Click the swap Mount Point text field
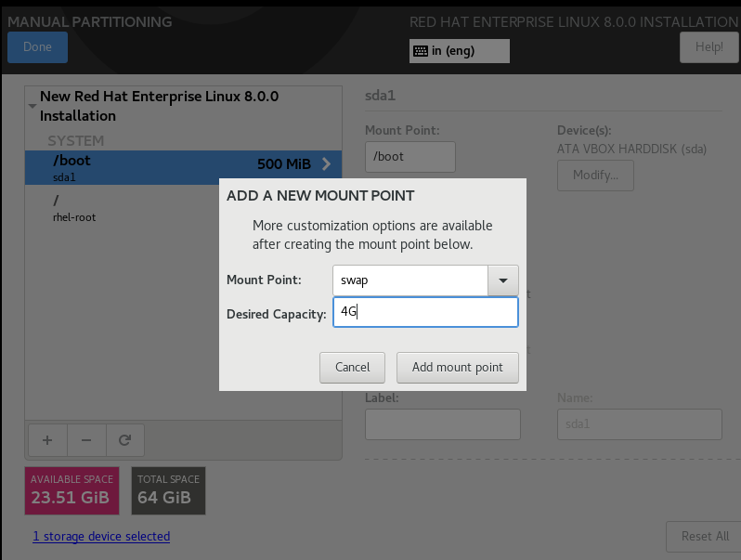This screenshot has width=741, height=560. [410, 280]
